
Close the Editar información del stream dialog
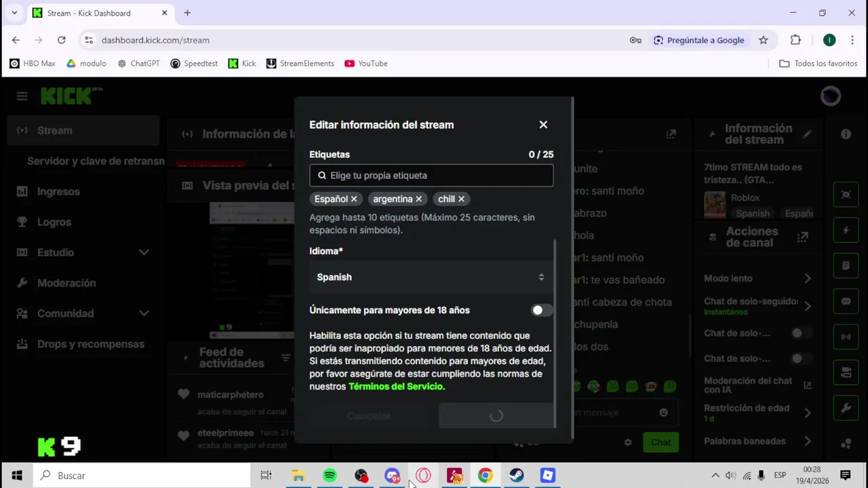coord(543,125)
